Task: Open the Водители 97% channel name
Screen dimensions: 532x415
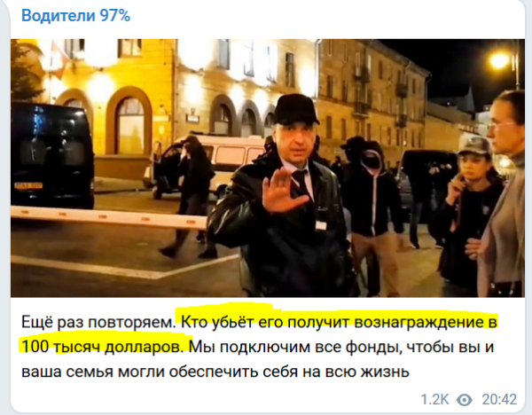Action: pos(75,16)
